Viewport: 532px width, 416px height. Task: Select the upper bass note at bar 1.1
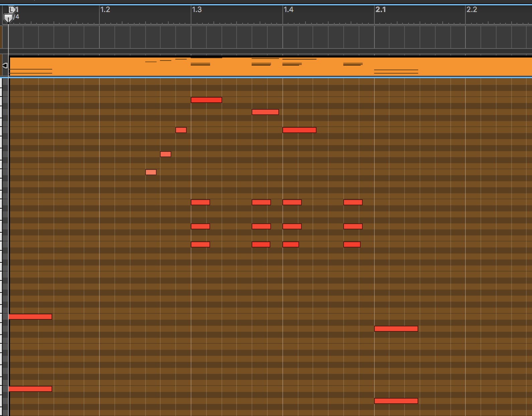click(30, 317)
